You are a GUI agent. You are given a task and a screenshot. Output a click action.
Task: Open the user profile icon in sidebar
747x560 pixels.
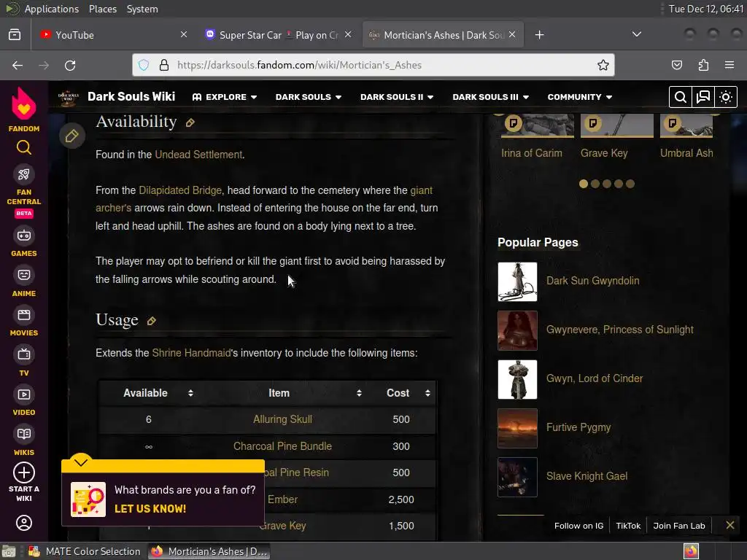tap(24, 523)
